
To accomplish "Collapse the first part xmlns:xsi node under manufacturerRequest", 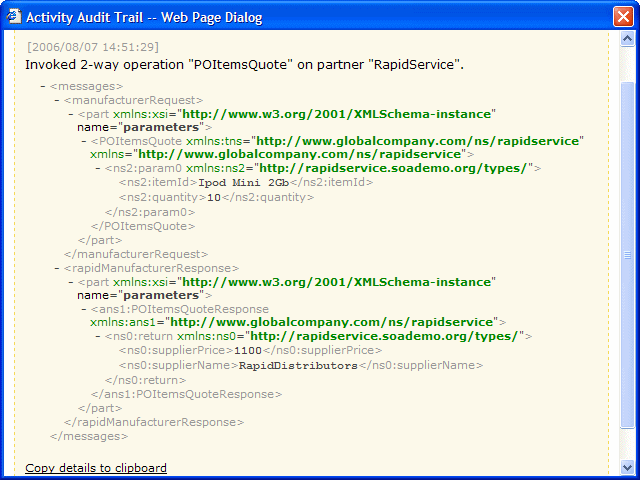I will (71, 114).
